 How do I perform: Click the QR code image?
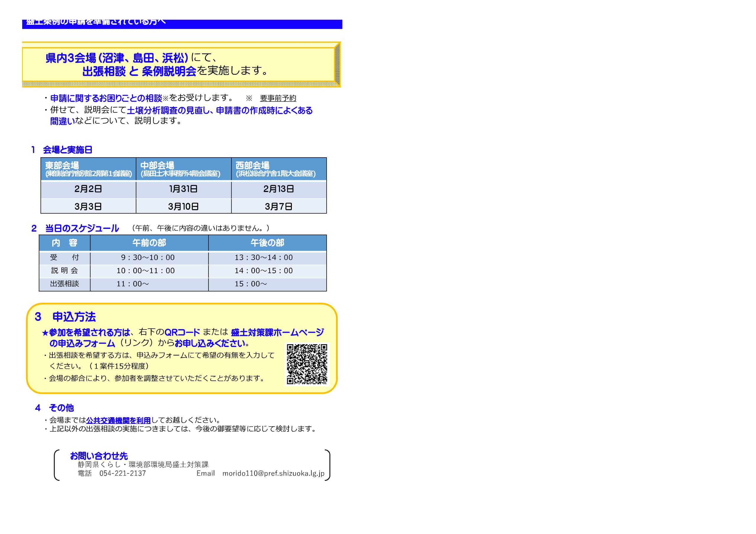tap(307, 364)
